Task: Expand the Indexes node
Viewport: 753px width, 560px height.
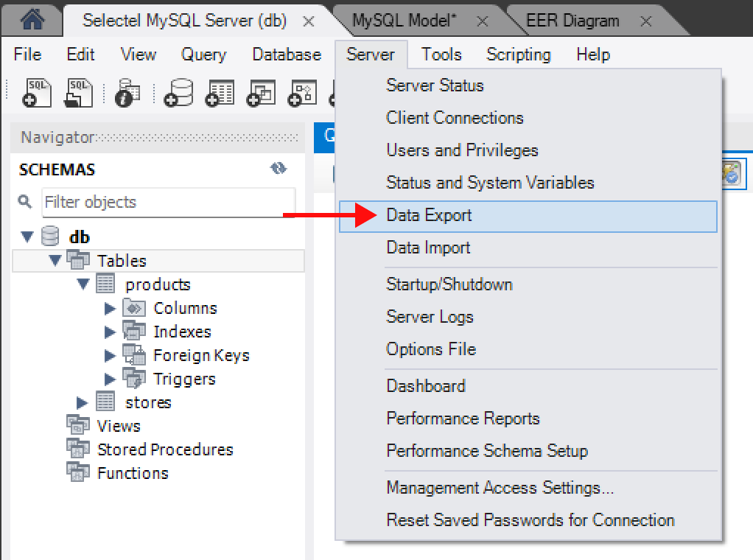Action: point(110,332)
